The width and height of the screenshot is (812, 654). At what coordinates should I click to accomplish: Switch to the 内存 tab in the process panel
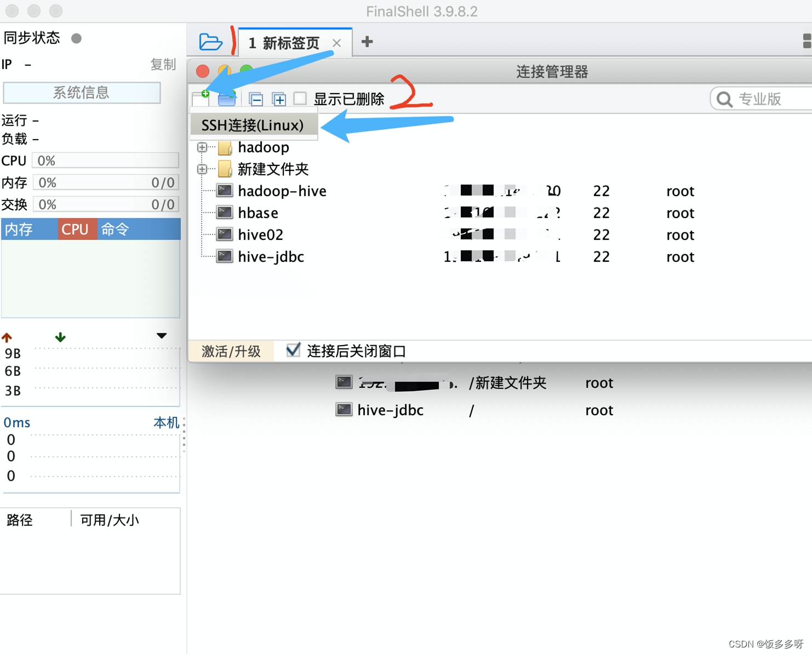click(x=30, y=229)
